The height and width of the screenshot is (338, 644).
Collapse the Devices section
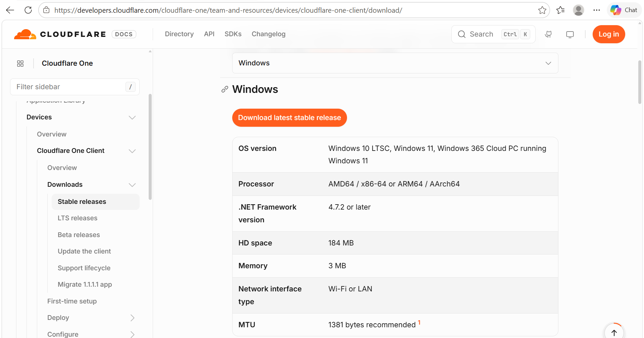132,117
